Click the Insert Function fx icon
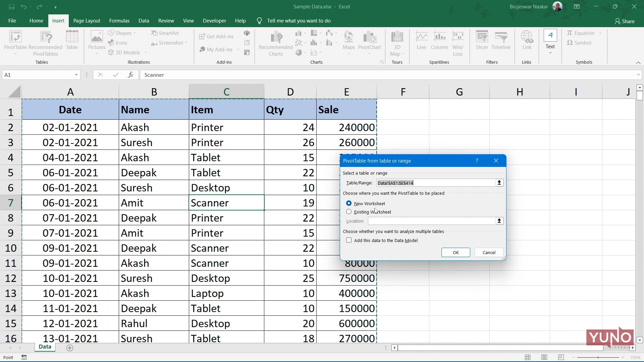The height and width of the screenshot is (362, 644). pyautogui.click(x=130, y=75)
